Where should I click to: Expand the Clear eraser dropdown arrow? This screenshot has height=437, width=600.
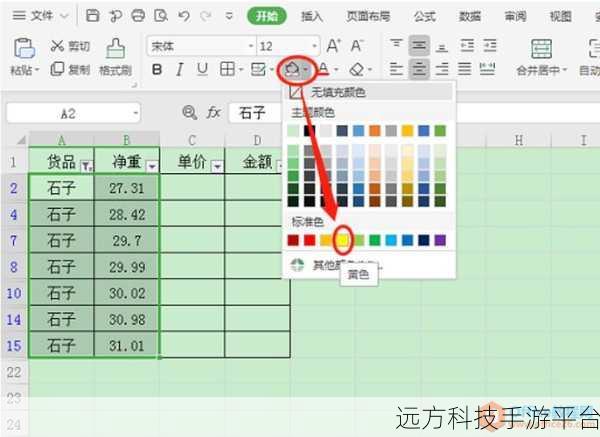tap(370, 70)
